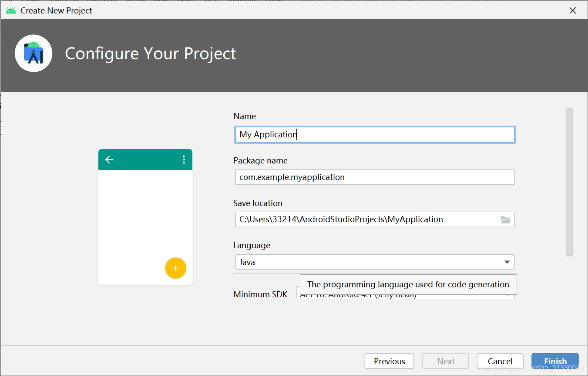Click the yellow plus floating action button
The image size is (588, 376).
pyautogui.click(x=175, y=268)
